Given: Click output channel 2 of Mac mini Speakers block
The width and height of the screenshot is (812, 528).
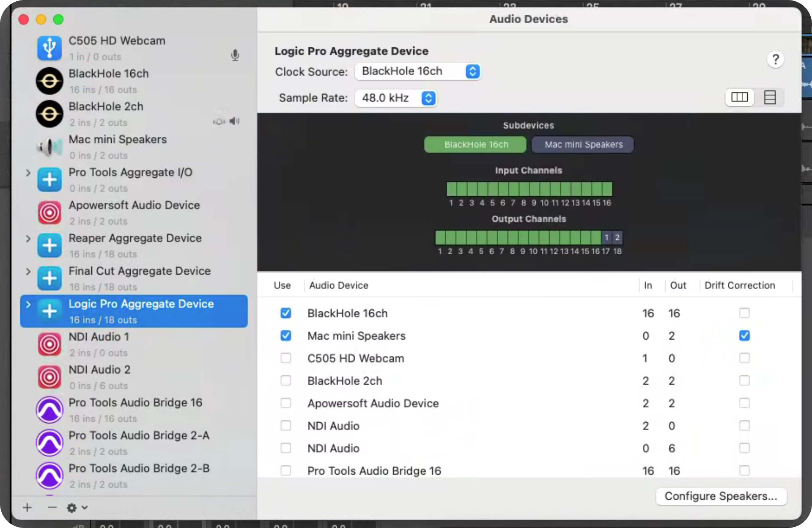Looking at the screenshot, I should [617, 237].
